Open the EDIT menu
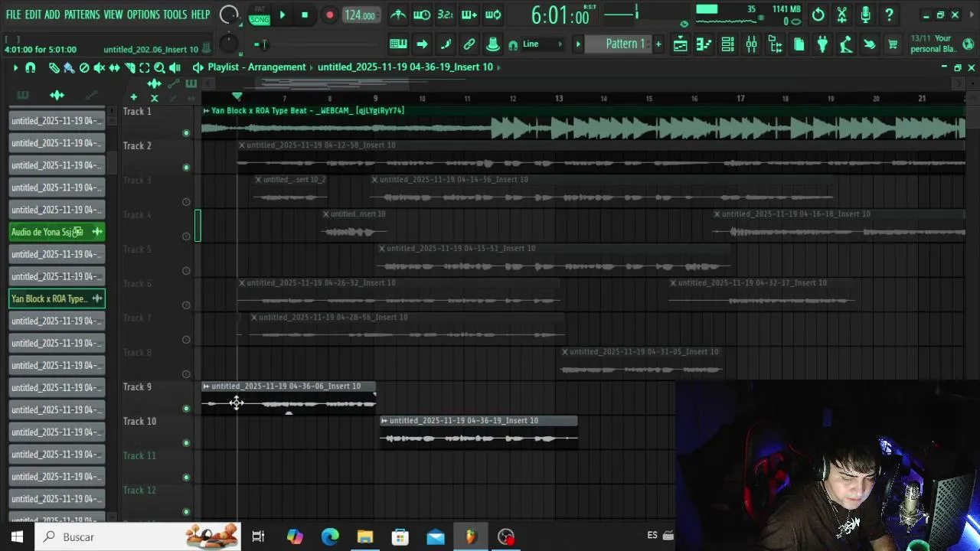 click(x=33, y=15)
